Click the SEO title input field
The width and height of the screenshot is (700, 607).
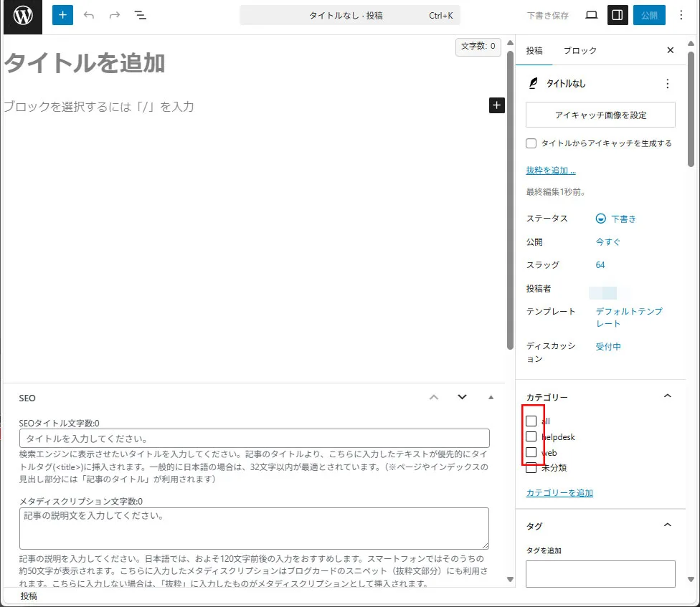pos(255,438)
